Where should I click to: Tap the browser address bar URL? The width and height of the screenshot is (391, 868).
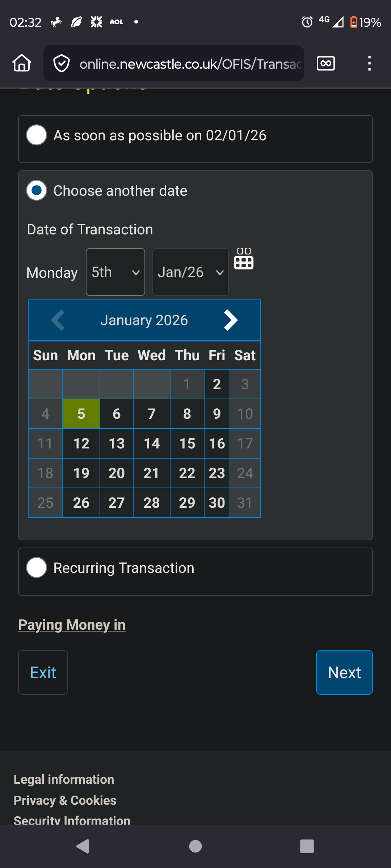click(191, 64)
